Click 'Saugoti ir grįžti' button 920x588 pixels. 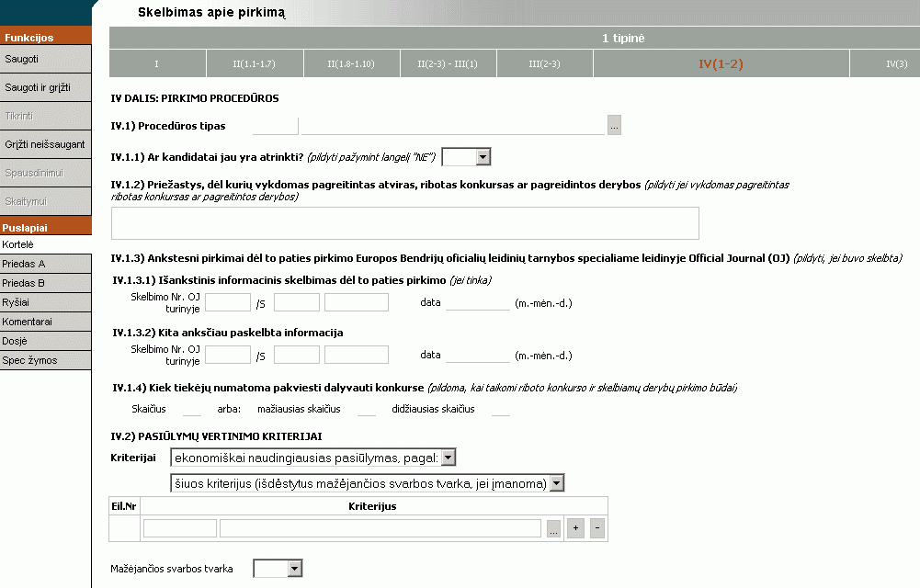click(x=46, y=88)
